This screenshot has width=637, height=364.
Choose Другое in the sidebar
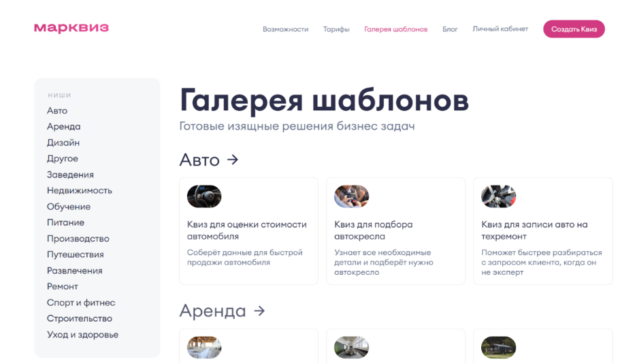pos(63,159)
